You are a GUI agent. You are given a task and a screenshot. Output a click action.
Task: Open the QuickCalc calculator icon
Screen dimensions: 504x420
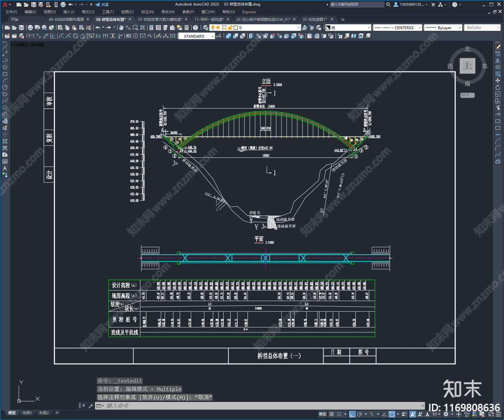(x=186, y=28)
